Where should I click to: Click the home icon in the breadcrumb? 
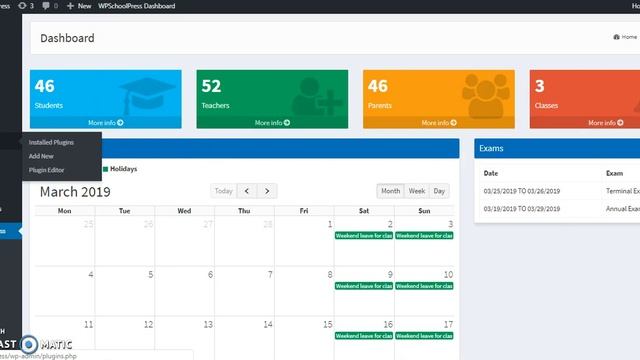coord(616,37)
